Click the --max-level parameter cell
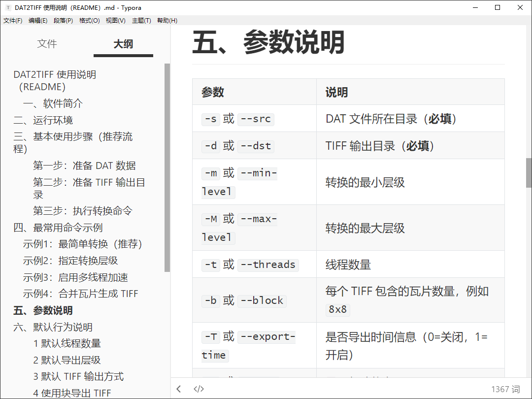The image size is (532, 399). tap(255, 228)
